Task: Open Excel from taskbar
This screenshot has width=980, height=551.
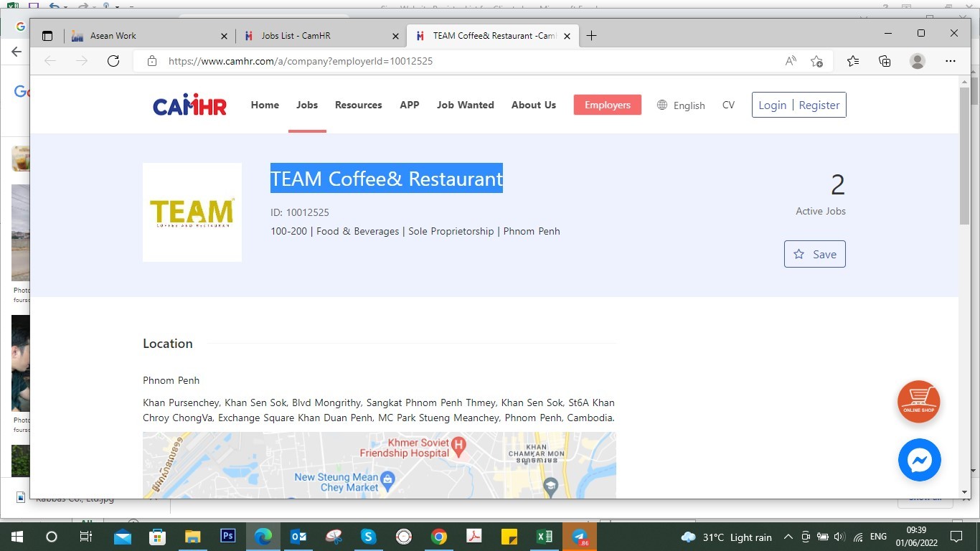Action: point(545,537)
